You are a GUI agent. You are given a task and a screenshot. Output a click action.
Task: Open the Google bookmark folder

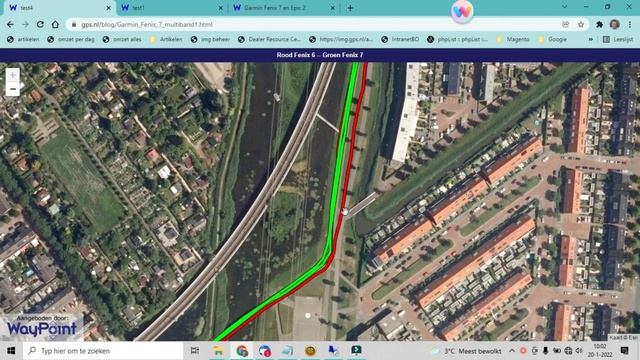(552, 40)
